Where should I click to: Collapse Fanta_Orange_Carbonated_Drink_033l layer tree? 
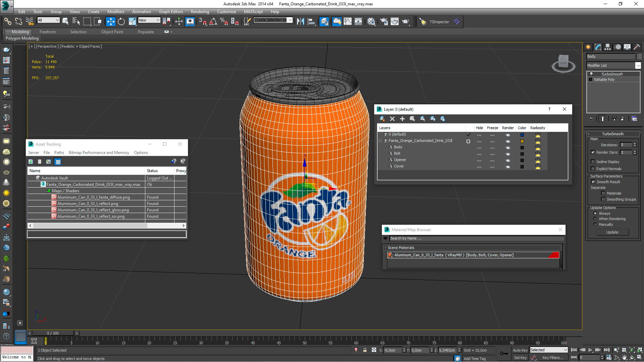point(380,141)
